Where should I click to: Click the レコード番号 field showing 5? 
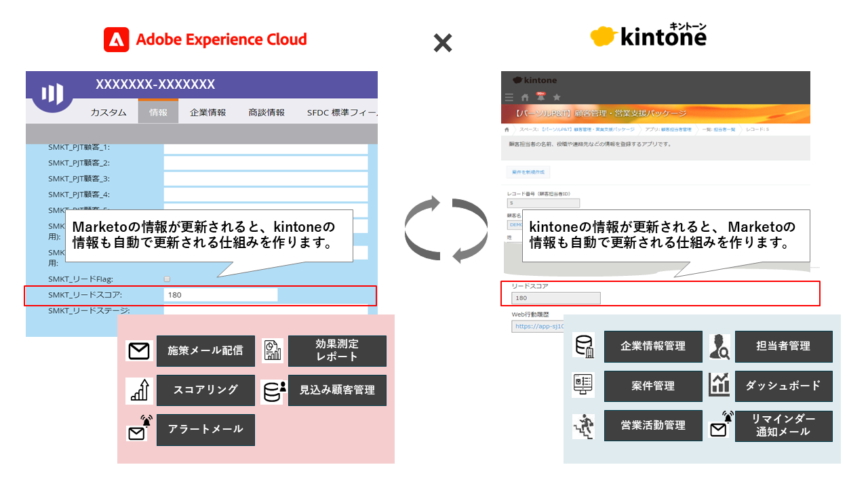point(543,203)
